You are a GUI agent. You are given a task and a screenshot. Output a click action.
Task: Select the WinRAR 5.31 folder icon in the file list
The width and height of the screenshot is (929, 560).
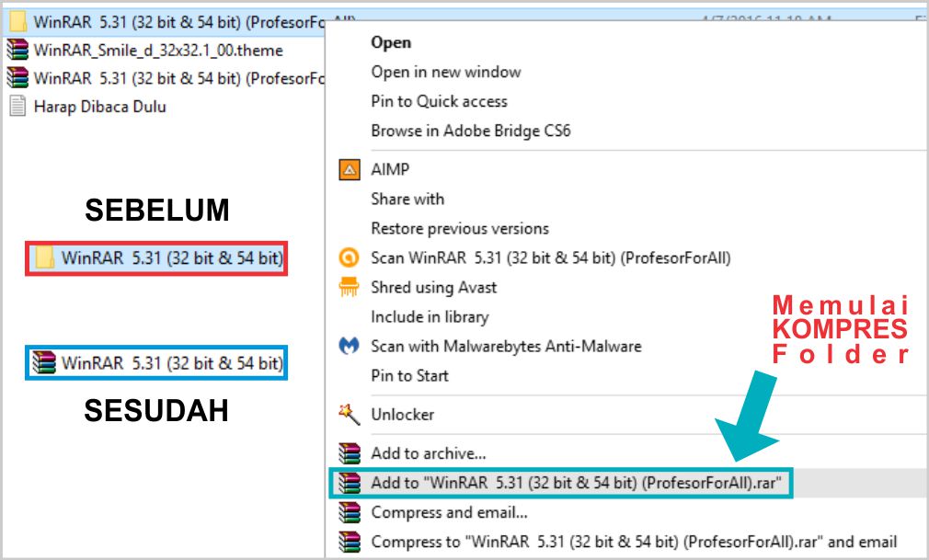17,21
